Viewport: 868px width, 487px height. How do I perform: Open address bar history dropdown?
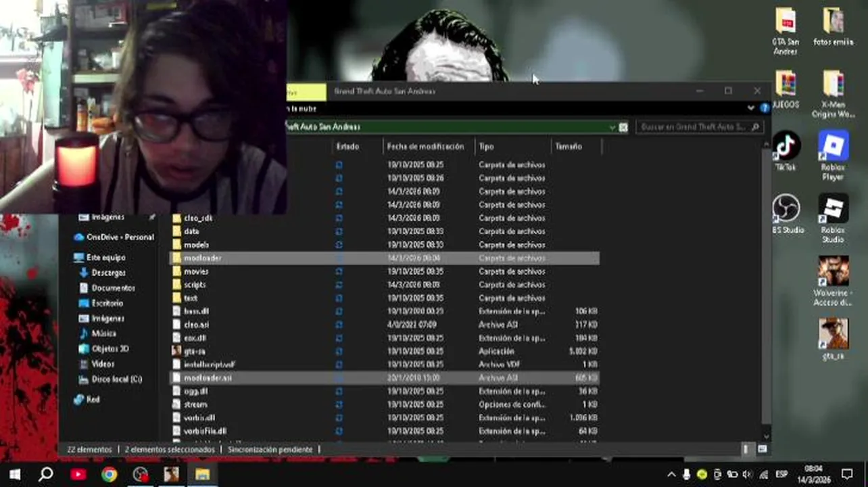(612, 127)
